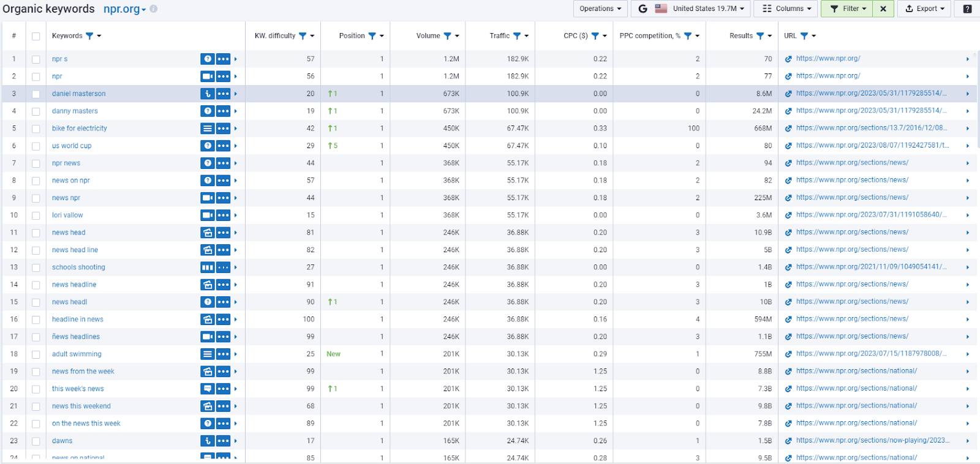The image size is (980, 464).
Task: Click the list icon for 'adult swimming'
Action: [x=208, y=354]
